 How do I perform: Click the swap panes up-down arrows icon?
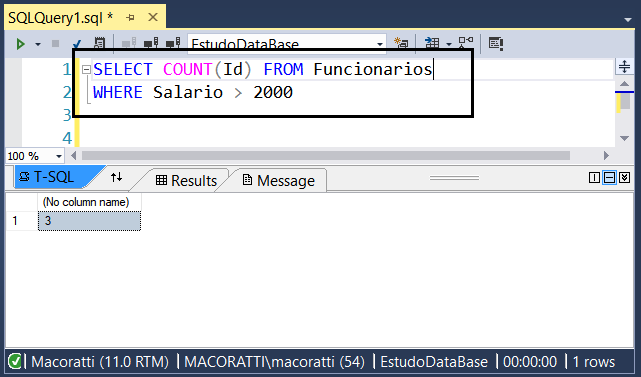(x=117, y=177)
